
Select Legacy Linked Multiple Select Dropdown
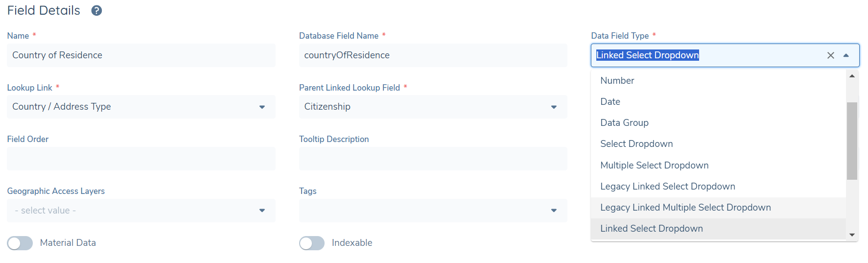[x=685, y=208]
